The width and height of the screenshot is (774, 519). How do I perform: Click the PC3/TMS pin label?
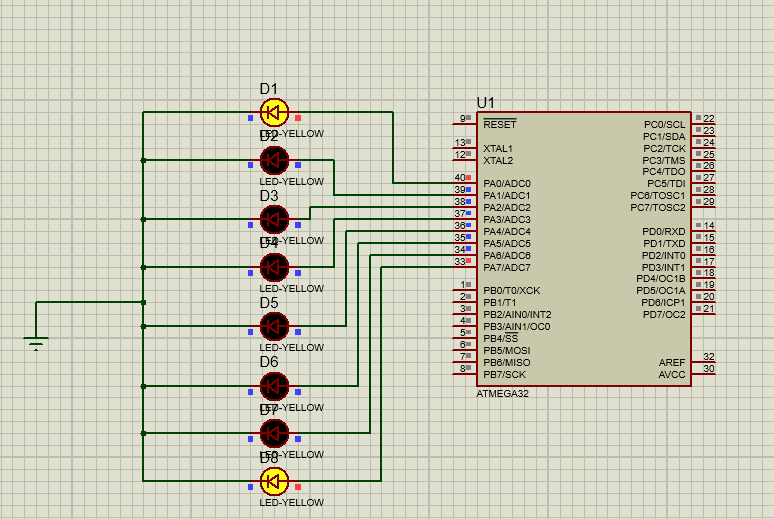coord(664,160)
